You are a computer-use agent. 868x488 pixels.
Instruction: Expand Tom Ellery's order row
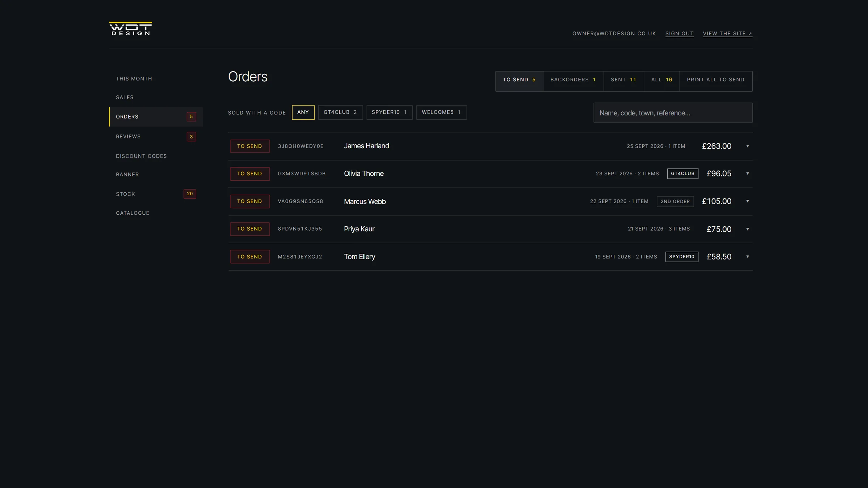[x=748, y=257]
